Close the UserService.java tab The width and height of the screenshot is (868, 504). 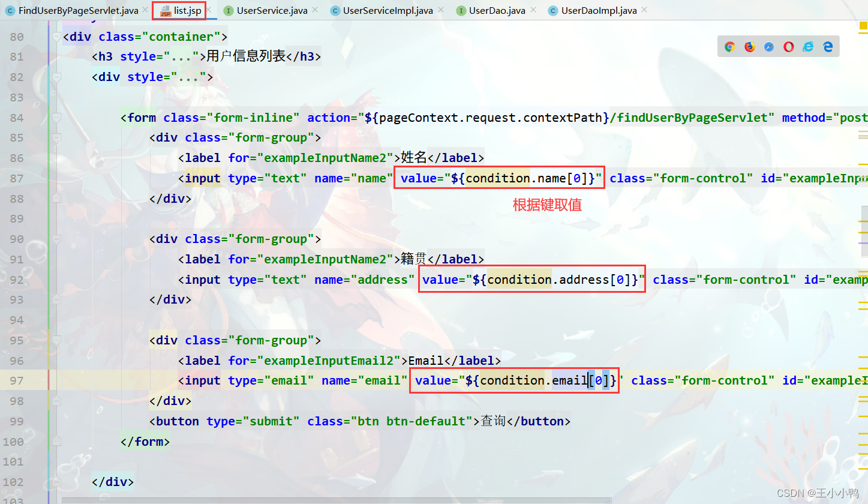[x=314, y=11]
